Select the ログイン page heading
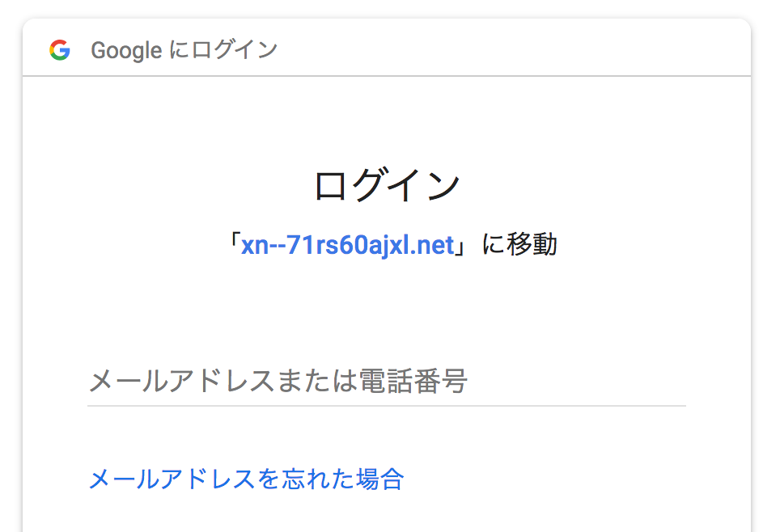 (x=388, y=184)
